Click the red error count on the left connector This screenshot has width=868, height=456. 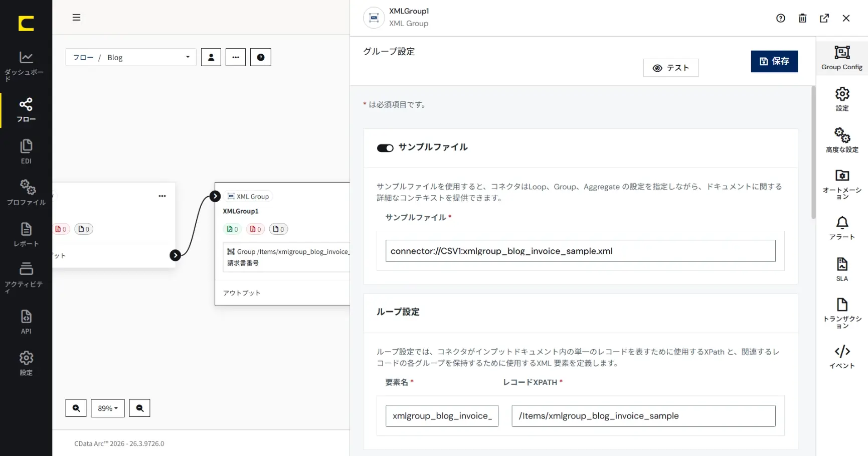tap(61, 229)
